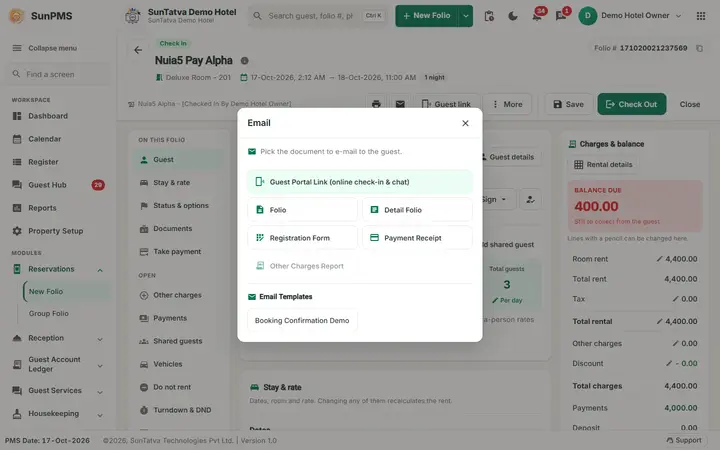Edit Other charges pencil icon
This screenshot has width=720, height=450.
[x=675, y=343]
